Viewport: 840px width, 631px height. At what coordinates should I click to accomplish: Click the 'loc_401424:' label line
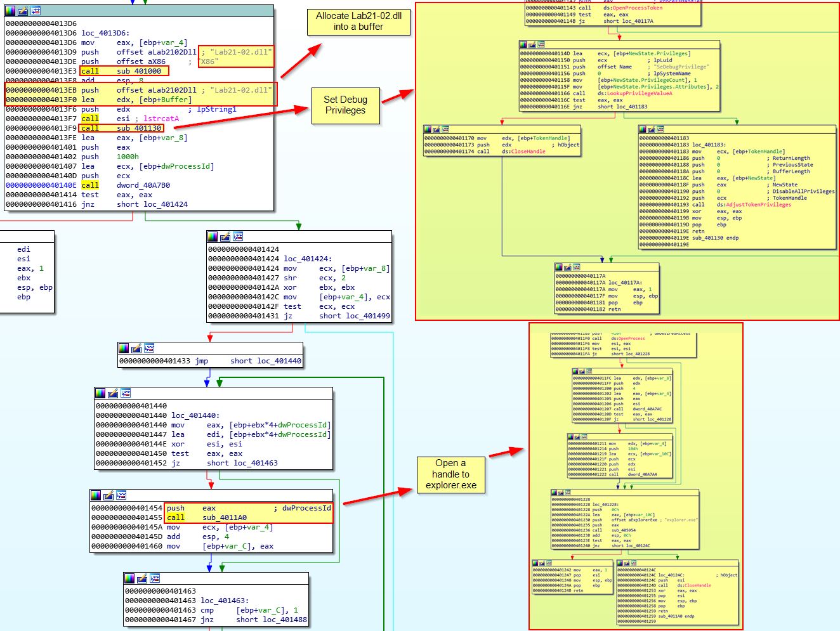308,259
